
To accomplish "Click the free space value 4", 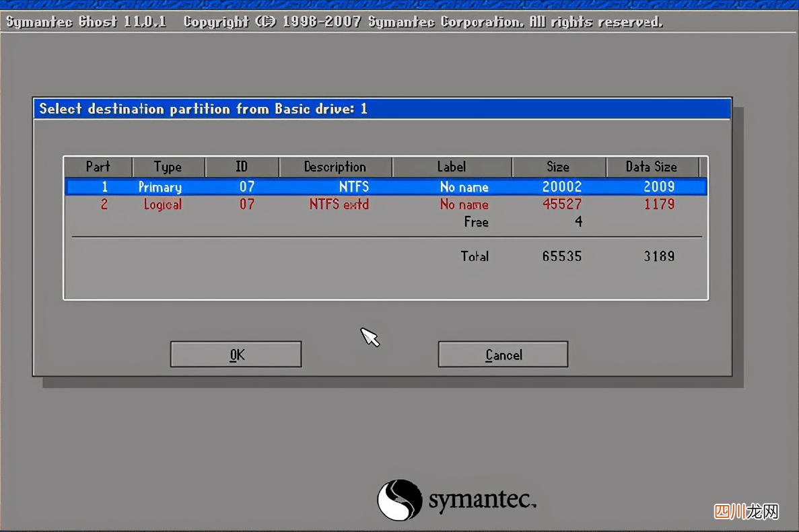I will (578, 221).
